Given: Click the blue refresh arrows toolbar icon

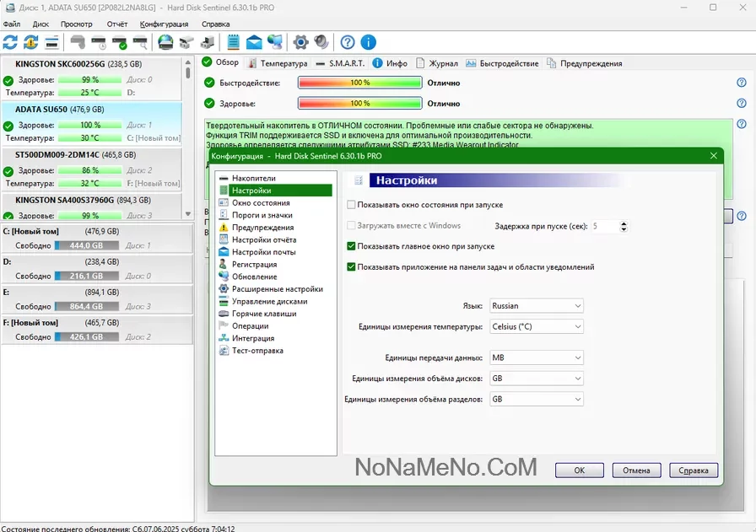Looking at the screenshot, I should coord(11,42).
